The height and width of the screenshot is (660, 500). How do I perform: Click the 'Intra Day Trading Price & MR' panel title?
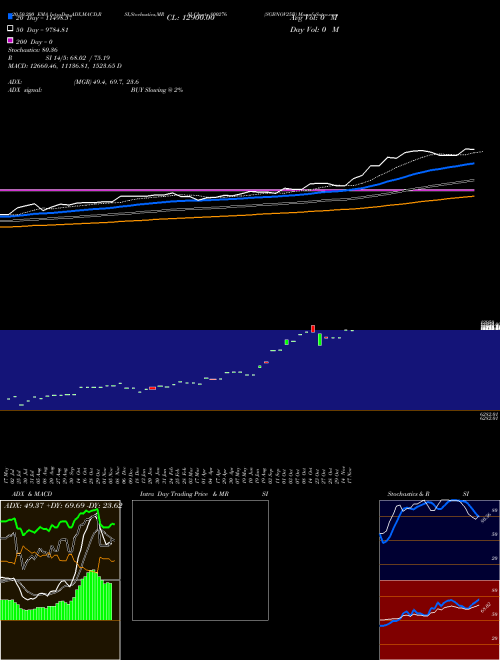[x=184, y=494]
